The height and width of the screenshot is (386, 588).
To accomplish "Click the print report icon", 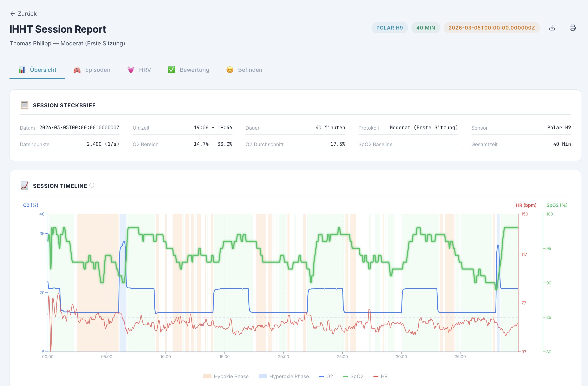I will click(x=573, y=28).
